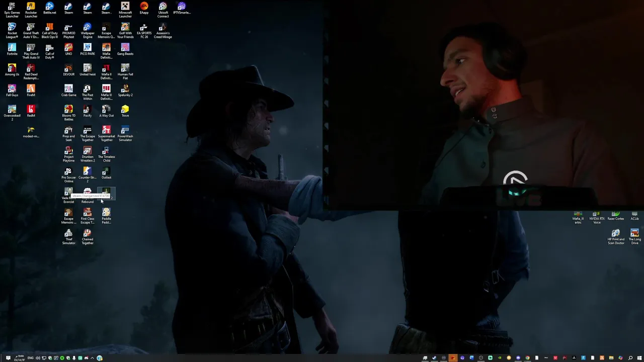The width and height of the screenshot is (644, 362).
Task: Select Assassin's Creed Mirage icon
Action: [x=163, y=31]
